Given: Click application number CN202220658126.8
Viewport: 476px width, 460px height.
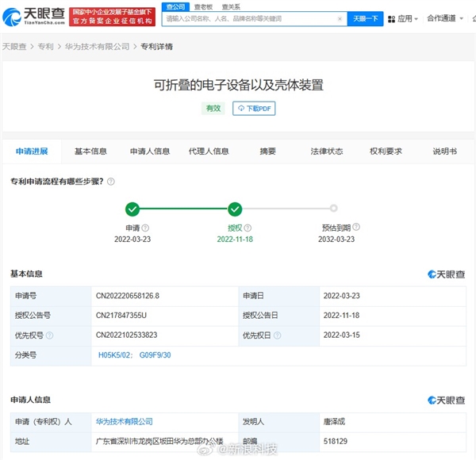Looking at the screenshot, I should pos(128,296).
